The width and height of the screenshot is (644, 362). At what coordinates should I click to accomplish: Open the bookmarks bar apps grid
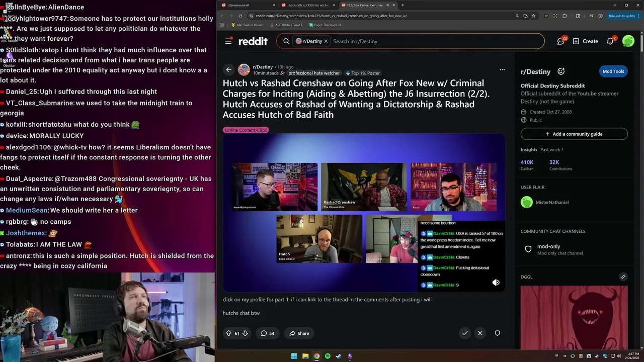point(222,25)
